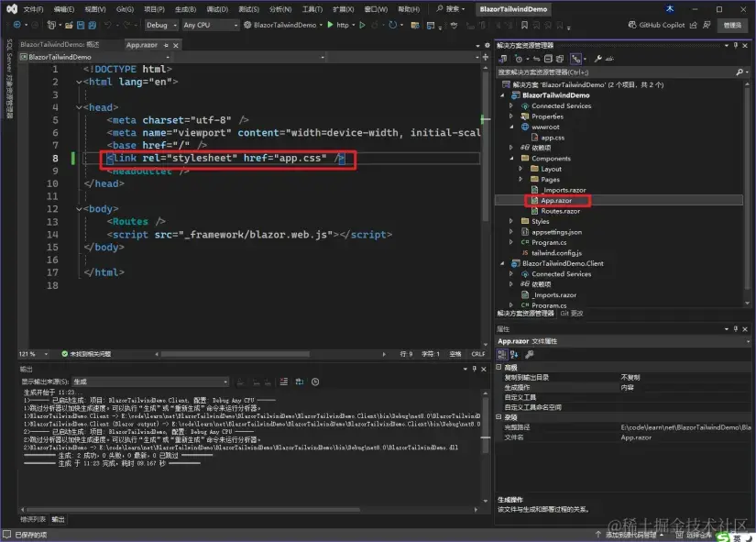Select tailwind.config.js in Solution Explorer
The width and height of the screenshot is (756, 542).
(x=556, y=253)
